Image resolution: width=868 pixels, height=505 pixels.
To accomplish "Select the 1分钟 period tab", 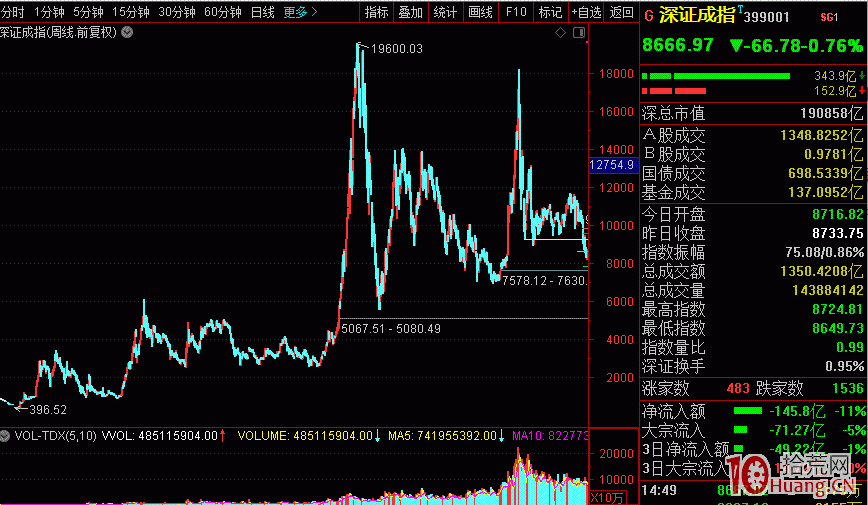I will tap(49, 12).
